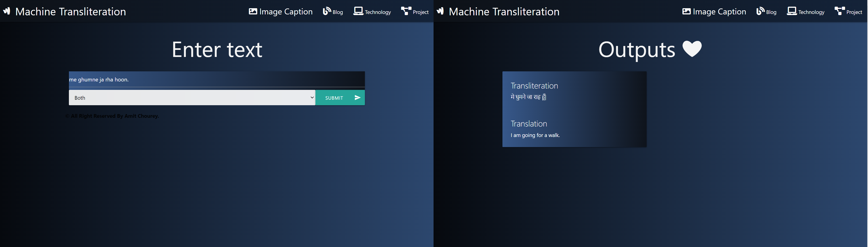Click the right panel's Technology icon
The width and height of the screenshot is (868, 247).
pyautogui.click(x=792, y=11)
